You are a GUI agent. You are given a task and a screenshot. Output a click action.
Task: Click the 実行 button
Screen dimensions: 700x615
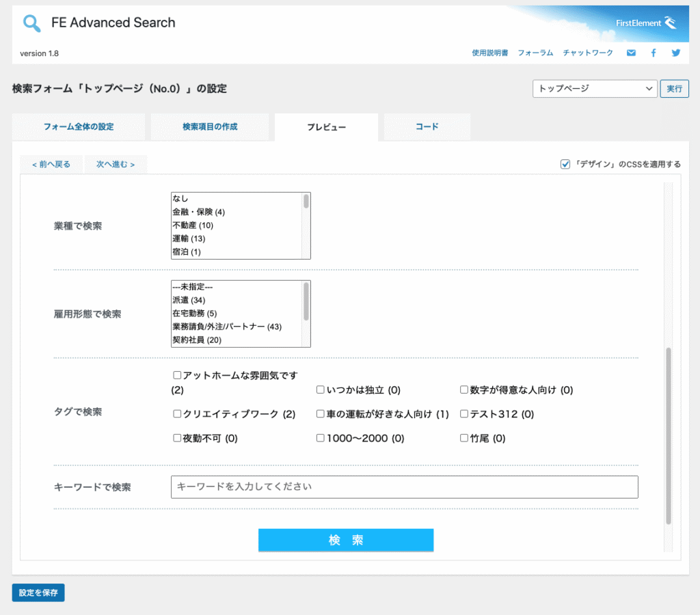pyautogui.click(x=674, y=88)
